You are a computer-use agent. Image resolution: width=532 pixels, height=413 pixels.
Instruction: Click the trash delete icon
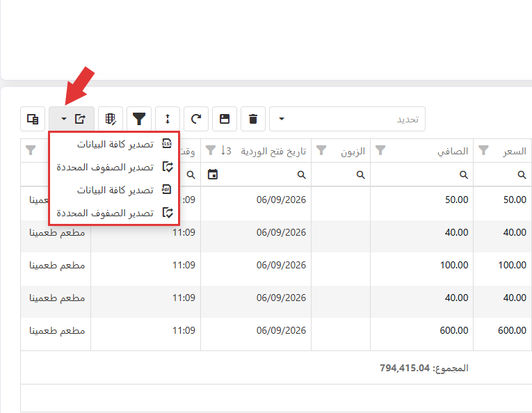(x=253, y=119)
